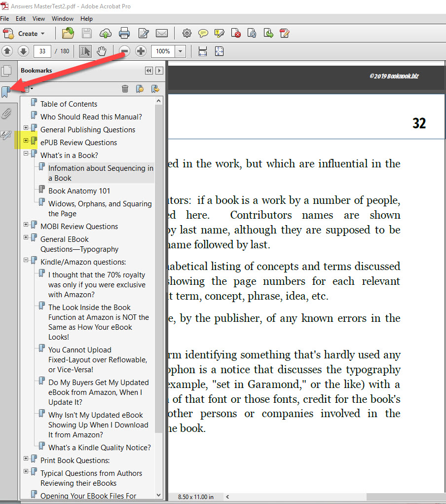Toggle continuous scrolling page view

pyautogui.click(x=203, y=51)
